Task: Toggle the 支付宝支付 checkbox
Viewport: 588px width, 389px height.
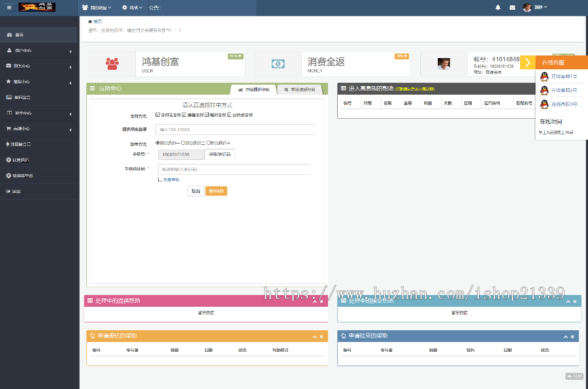Action: click(157, 115)
